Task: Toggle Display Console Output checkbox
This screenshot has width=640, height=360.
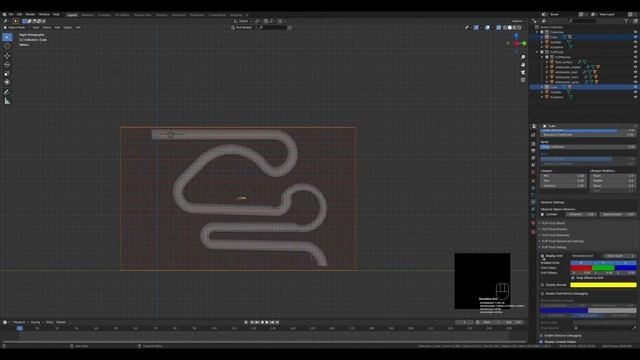Action: (x=542, y=342)
